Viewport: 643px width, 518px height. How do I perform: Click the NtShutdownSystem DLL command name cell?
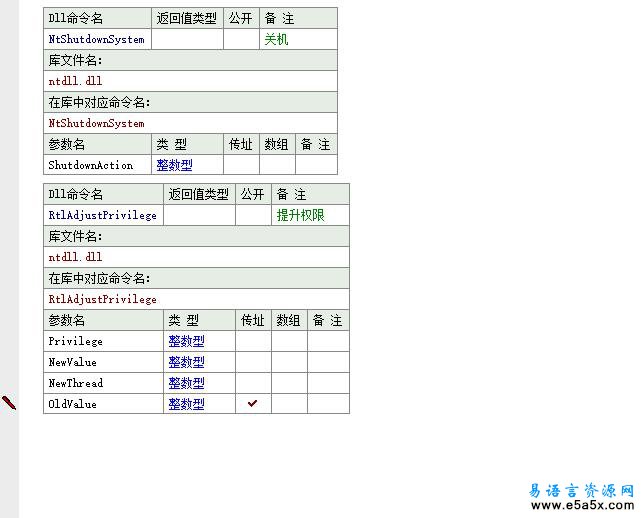pyautogui.click(x=97, y=39)
